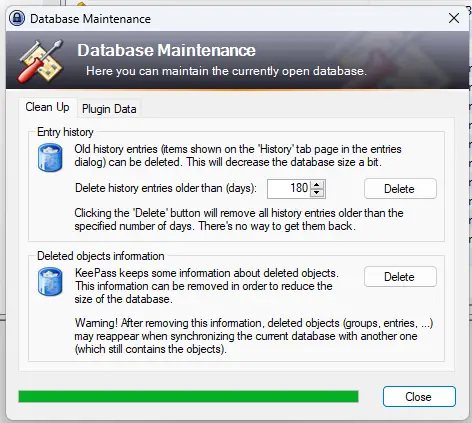Viewport: 472px width, 423px height.
Task: Click the Deleted objects information group heading
Action: (x=101, y=256)
